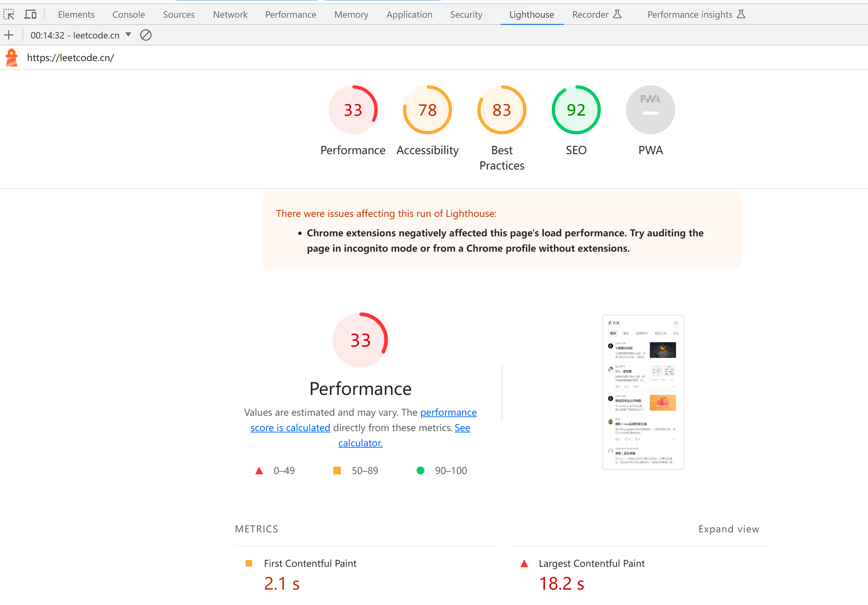Click the Lighthouse logo icon
This screenshot has width=868, height=605.
click(x=12, y=57)
